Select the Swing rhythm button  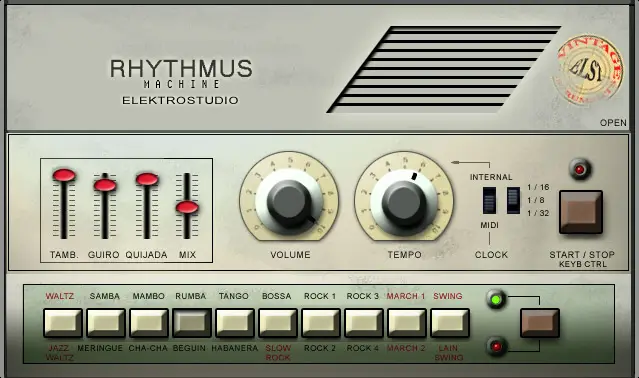click(x=450, y=323)
